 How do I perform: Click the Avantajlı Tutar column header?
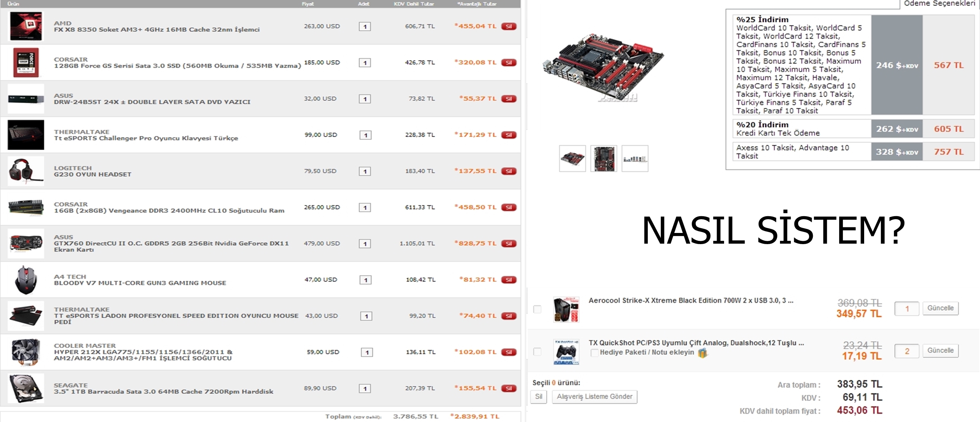477,4
